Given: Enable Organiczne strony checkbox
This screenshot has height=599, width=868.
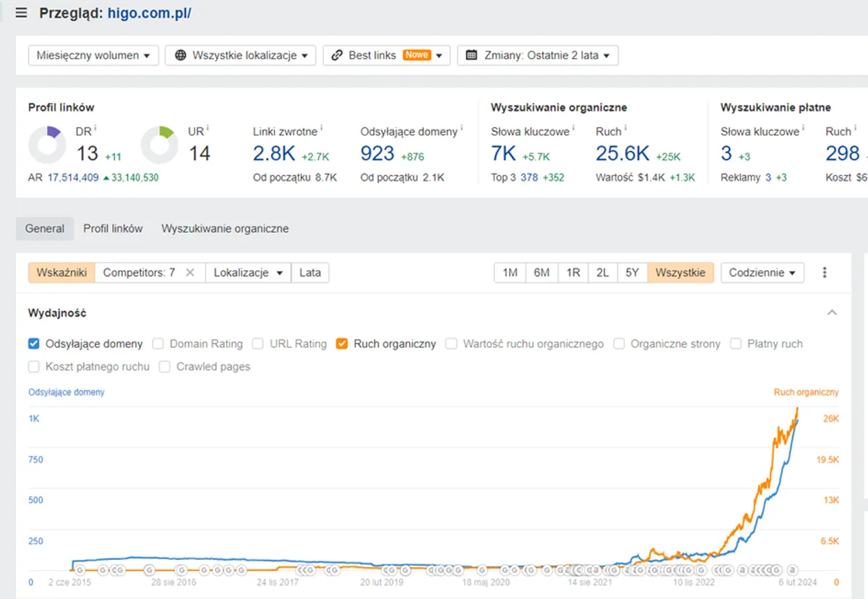Looking at the screenshot, I should coord(619,344).
